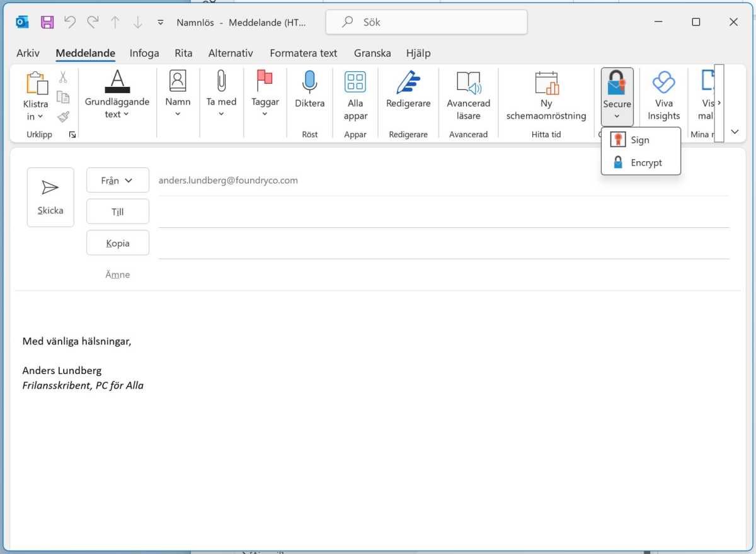The height and width of the screenshot is (554, 756).
Task: Switch to the Granska tab
Action: click(x=372, y=53)
